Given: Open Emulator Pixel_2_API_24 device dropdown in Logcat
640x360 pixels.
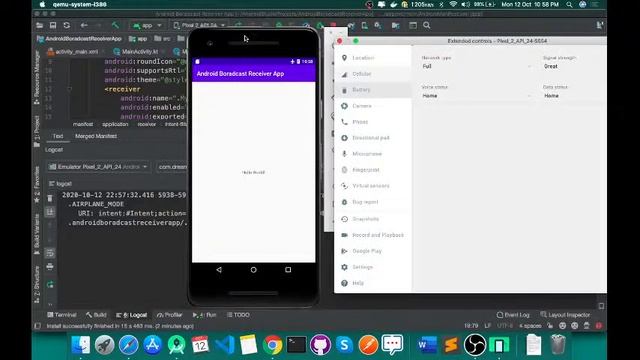Looking at the screenshot, I should click(98, 167).
